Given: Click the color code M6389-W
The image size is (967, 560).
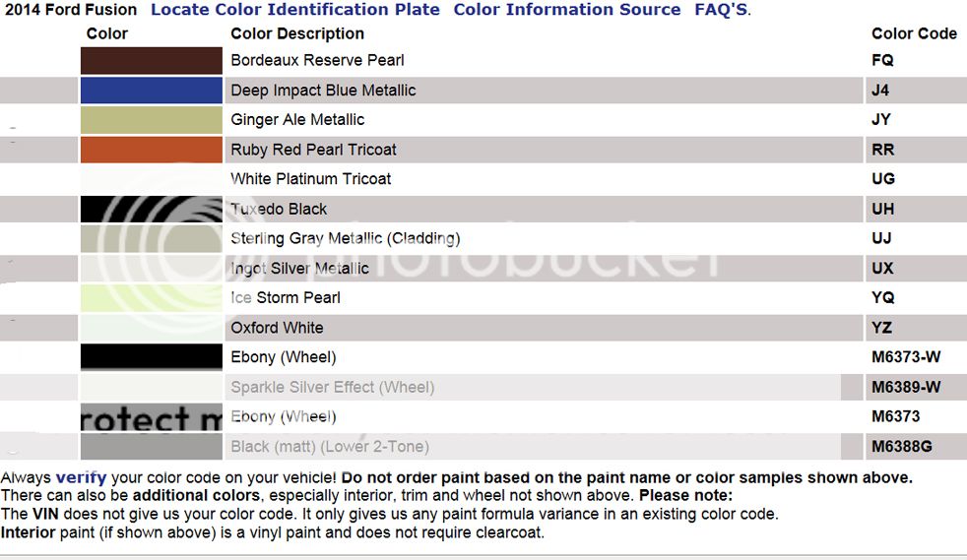Looking at the screenshot, I should pos(906,387).
